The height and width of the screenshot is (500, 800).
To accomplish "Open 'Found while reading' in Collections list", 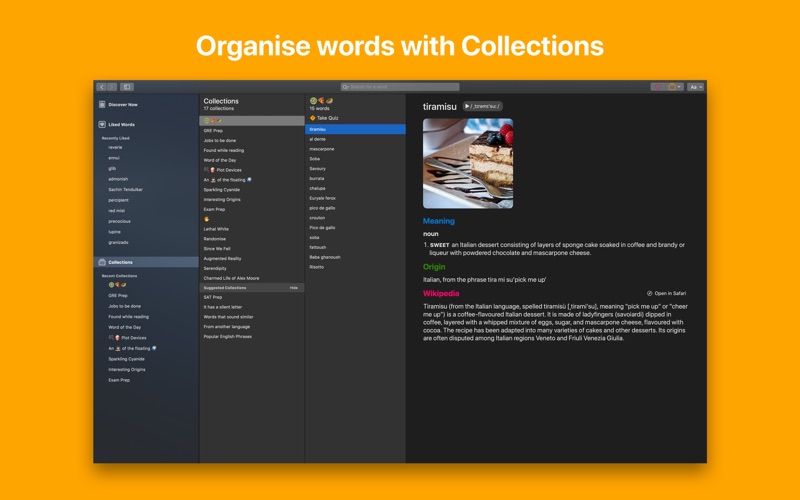I will [223, 151].
